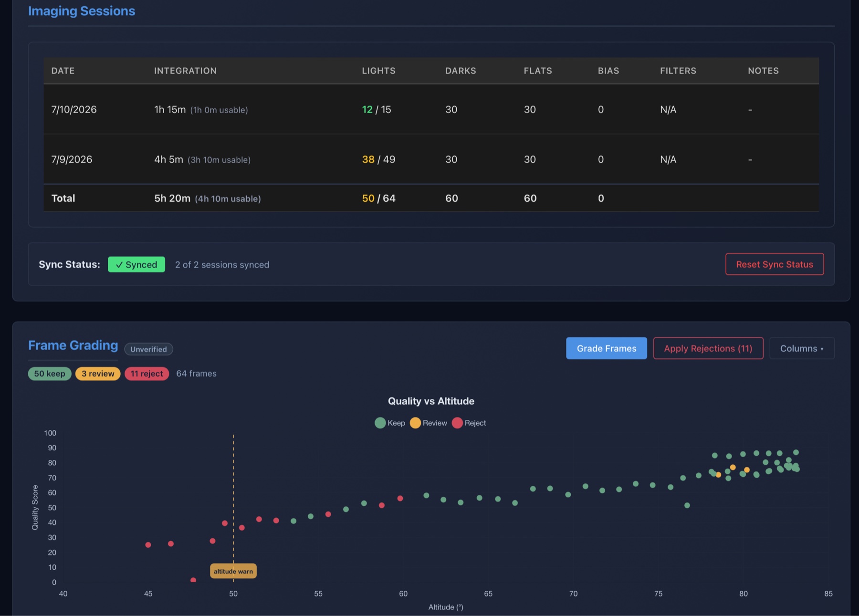Click the Synced status badge
Screen dimensions: 859x616
pos(136,264)
